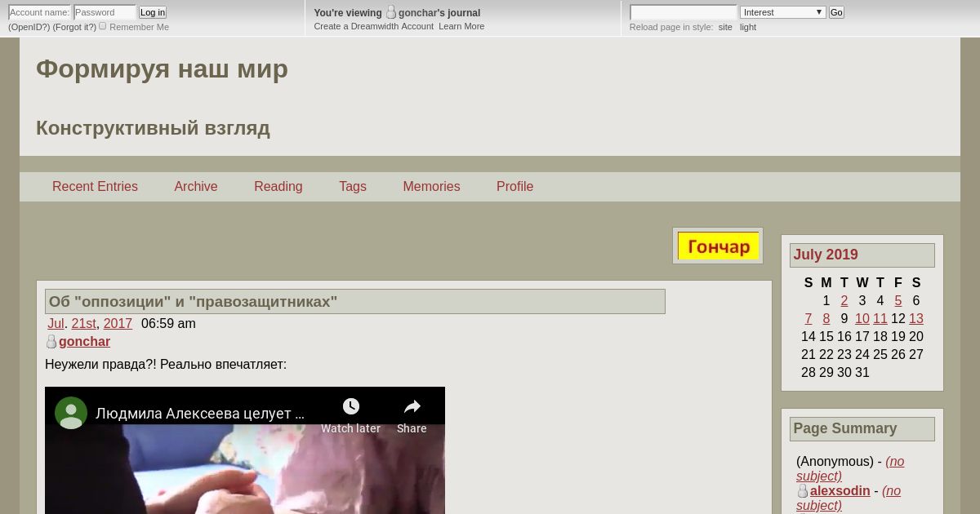The image size is (980, 514).
Task: Click the 06:59 am entry time
Action: coord(168,324)
